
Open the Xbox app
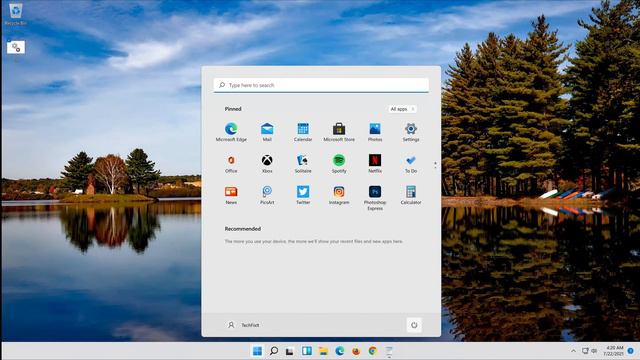pyautogui.click(x=267, y=164)
